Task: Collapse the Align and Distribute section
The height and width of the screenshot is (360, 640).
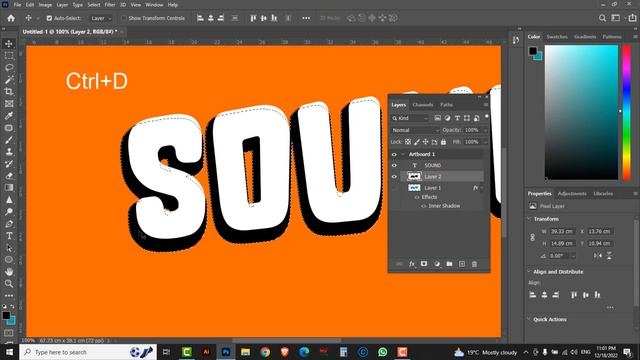Action: pos(529,271)
